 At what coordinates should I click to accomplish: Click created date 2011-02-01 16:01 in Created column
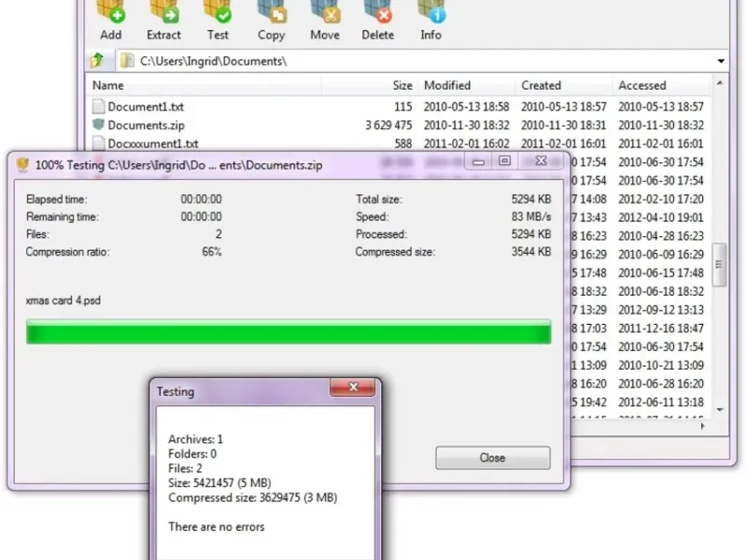(x=564, y=144)
